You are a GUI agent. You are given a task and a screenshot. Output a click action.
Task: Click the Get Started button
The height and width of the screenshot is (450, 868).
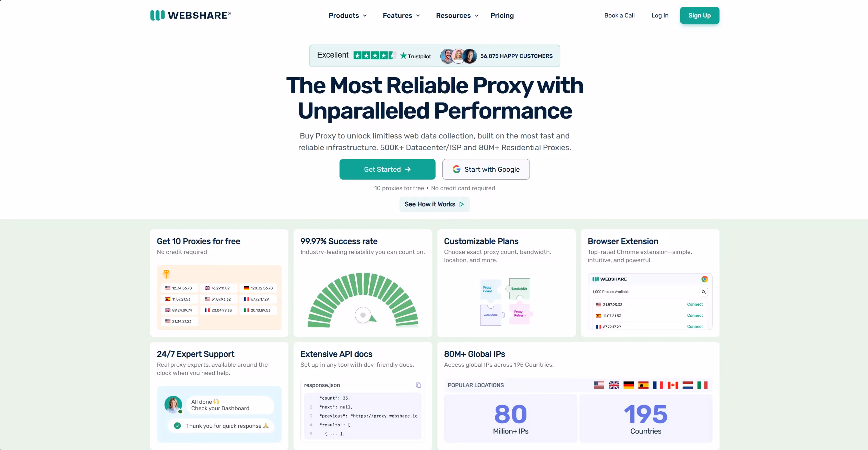click(x=387, y=169)
